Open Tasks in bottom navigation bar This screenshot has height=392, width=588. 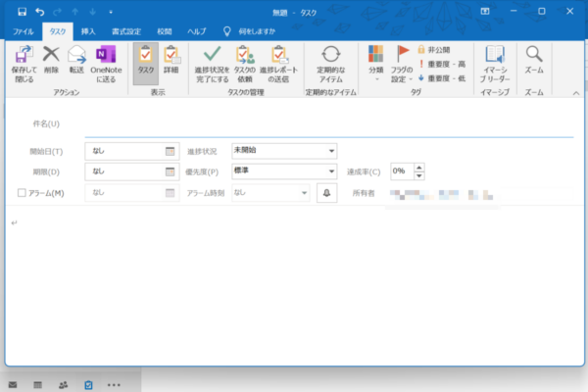point(88,385)
